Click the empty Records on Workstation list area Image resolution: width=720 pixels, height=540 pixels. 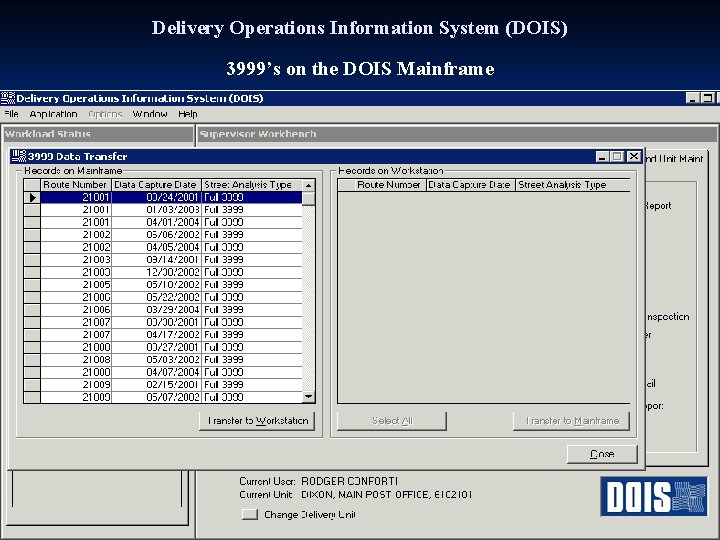(484, 297)
